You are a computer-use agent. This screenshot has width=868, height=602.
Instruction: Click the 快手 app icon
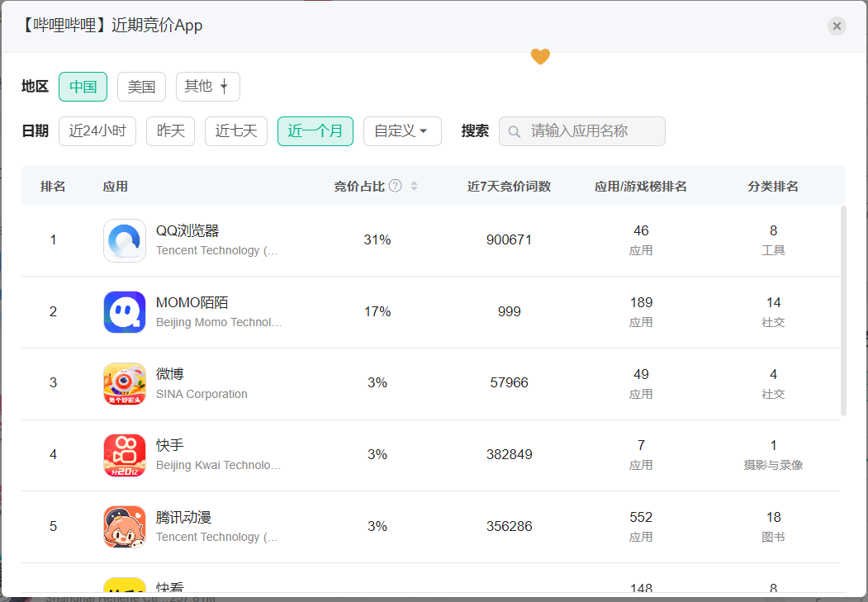point(125,455)
